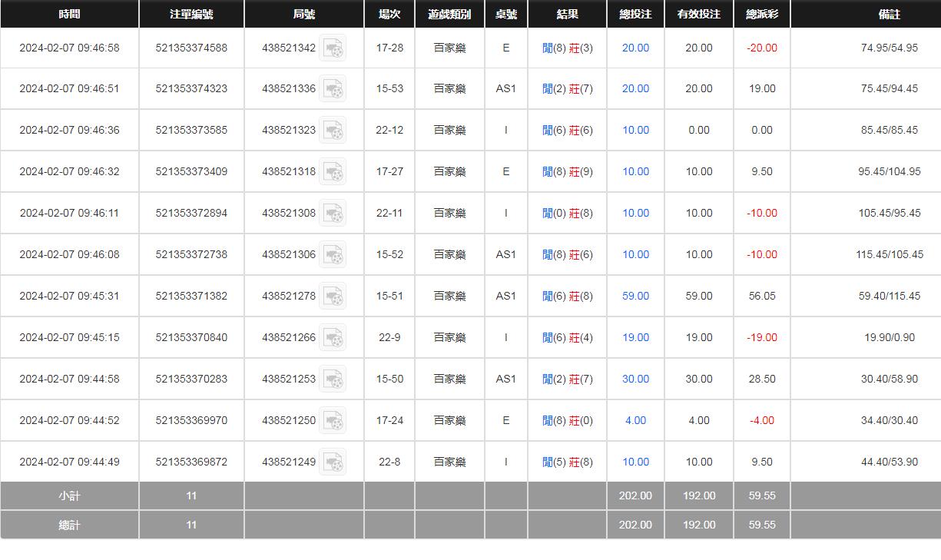This screenshot has height=560, width=941.
Task: Select the blue 19.00 total bet amount
Action: click(x=635, y=337)
